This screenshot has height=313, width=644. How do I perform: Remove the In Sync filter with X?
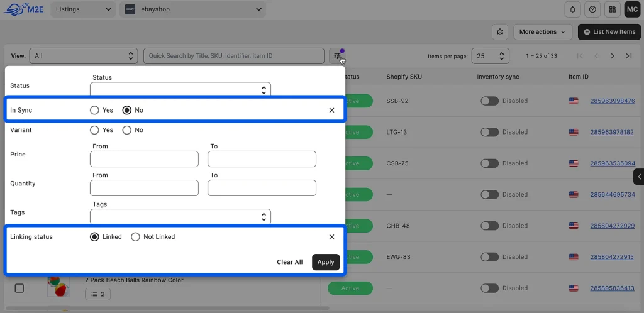pos(331,110)
